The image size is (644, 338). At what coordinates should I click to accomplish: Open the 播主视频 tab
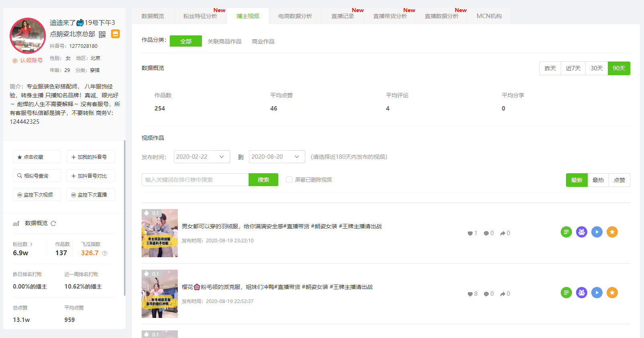point(248,16)
